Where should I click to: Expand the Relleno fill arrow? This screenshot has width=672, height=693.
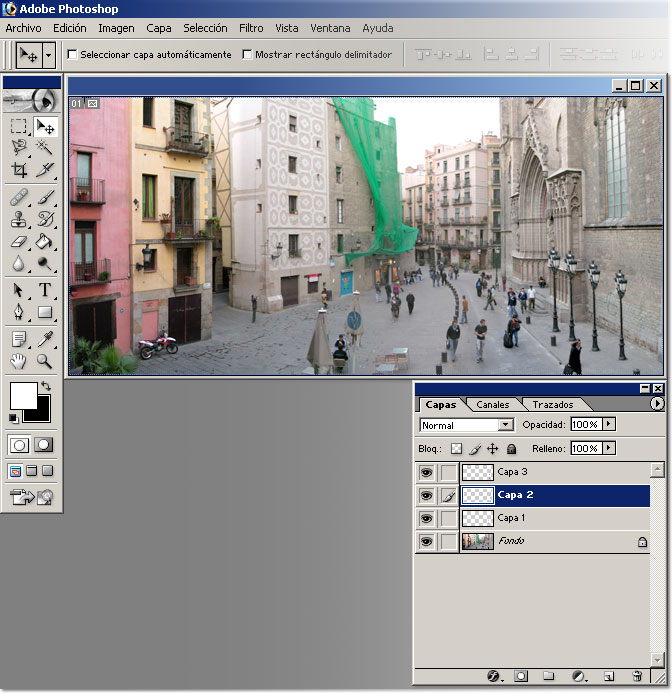(609, 449)
